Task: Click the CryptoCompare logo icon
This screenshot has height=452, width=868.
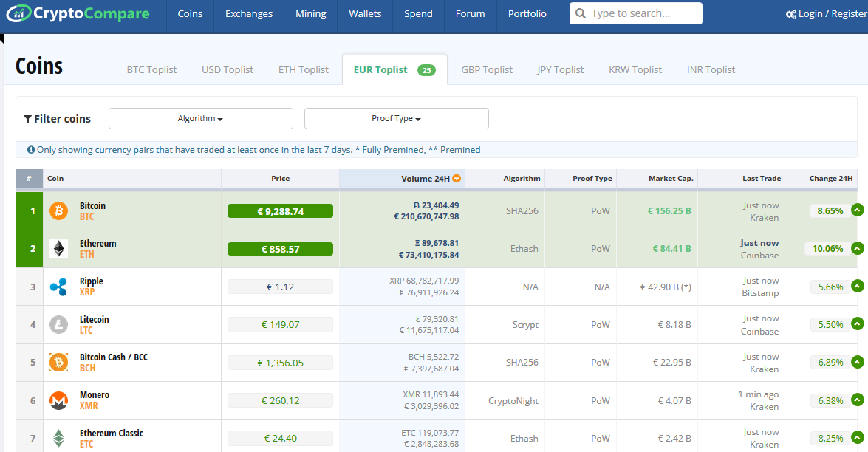Action: coord(18,13)
